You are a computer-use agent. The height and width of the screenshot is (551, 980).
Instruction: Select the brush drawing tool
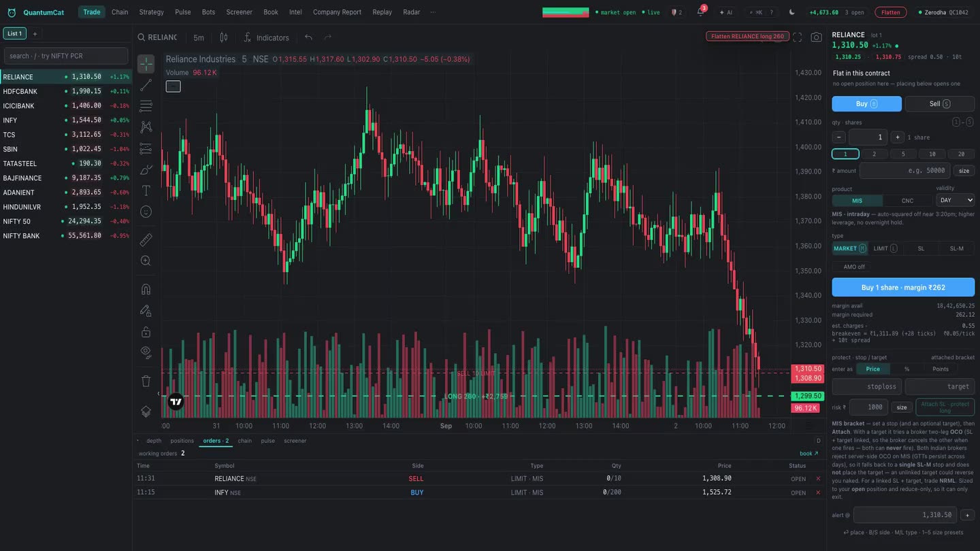(x=146, y=169)
